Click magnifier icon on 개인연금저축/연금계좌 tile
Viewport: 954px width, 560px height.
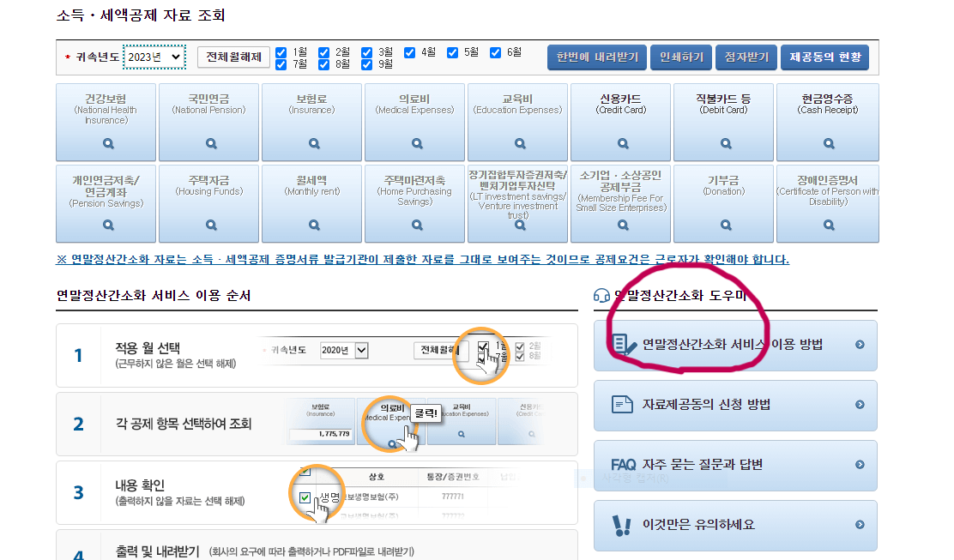point(108,225)
